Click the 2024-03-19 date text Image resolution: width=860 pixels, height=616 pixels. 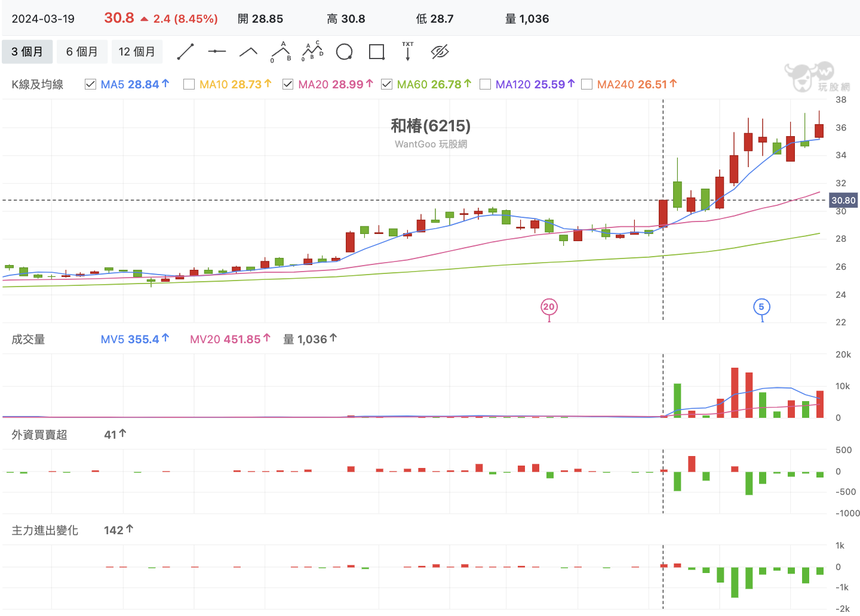(x=43, y=19)
